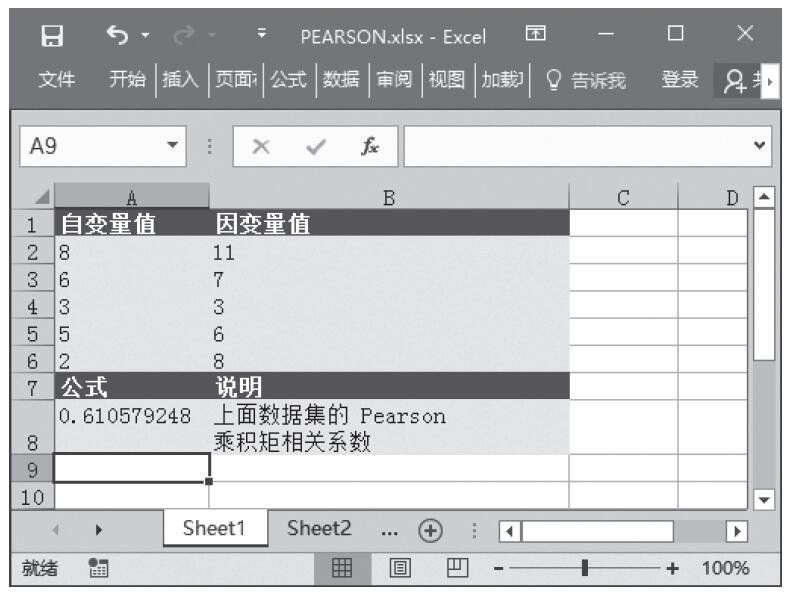
Task: Open the Name Box dropdown
Action: [174, 146]
